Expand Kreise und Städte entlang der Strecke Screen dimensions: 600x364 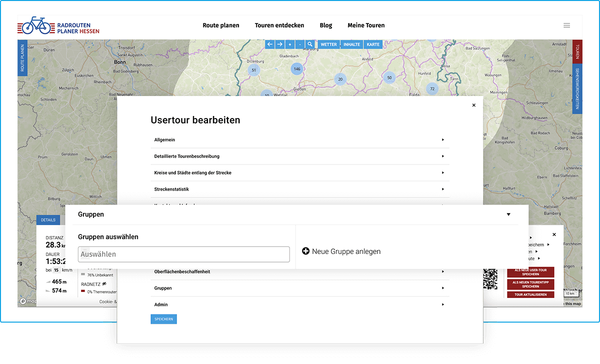300,173
